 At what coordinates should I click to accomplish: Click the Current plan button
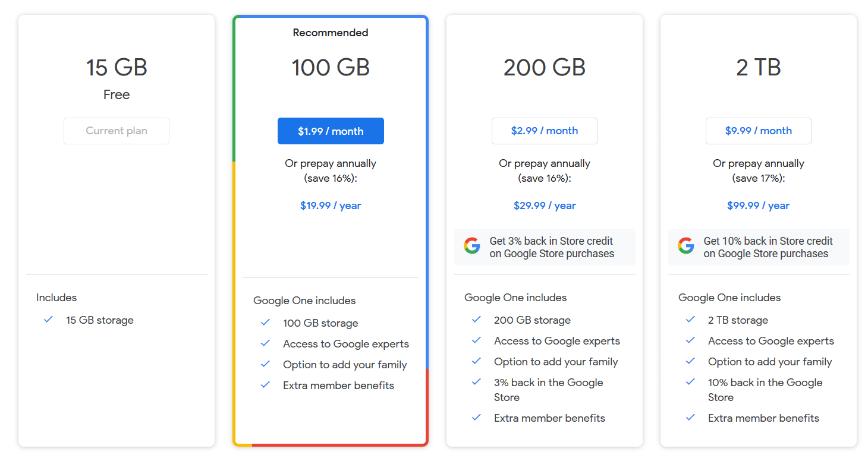tap(116, 131)
